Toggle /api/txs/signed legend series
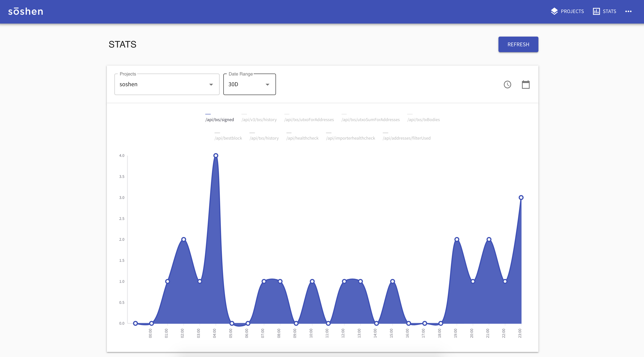 point(220,119)
